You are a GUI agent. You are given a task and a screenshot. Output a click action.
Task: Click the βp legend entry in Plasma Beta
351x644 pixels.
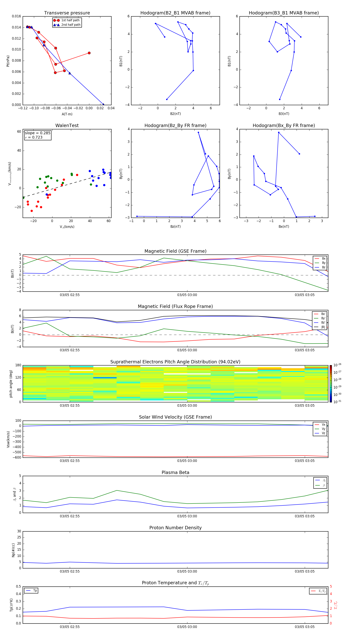[320, 480]
